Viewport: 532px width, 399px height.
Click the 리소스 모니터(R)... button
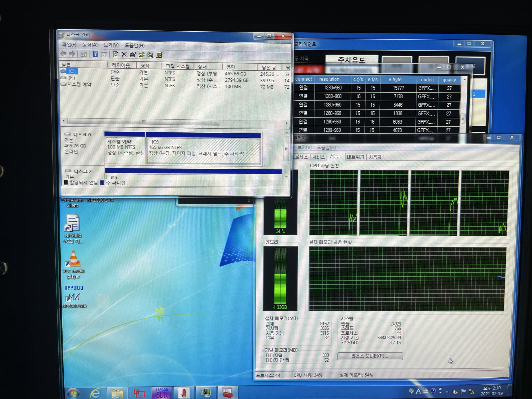(x=370, y=356)
